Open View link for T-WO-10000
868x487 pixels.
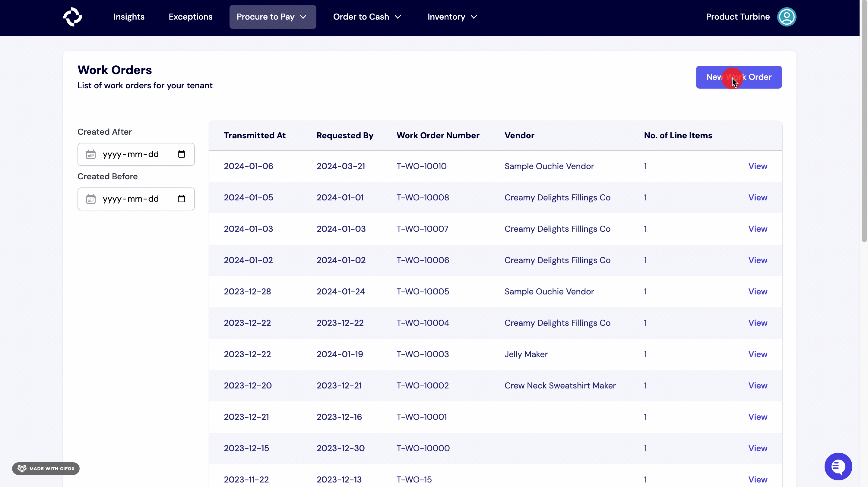pos(758,448)
